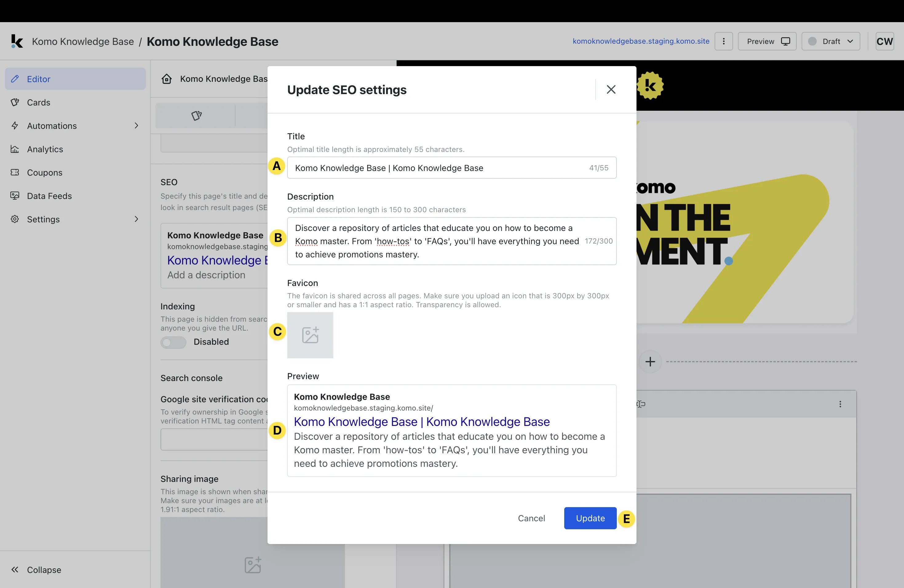The height and width of the screenshot is (588, 904).
Task: Click the Search console heading
Action: click(192, 378)
